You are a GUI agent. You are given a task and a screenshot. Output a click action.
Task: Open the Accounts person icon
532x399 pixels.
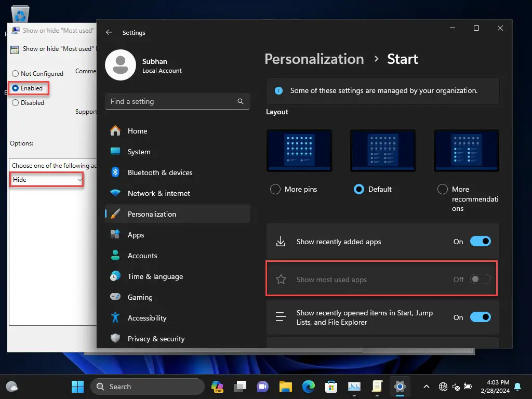pos(115,255)
